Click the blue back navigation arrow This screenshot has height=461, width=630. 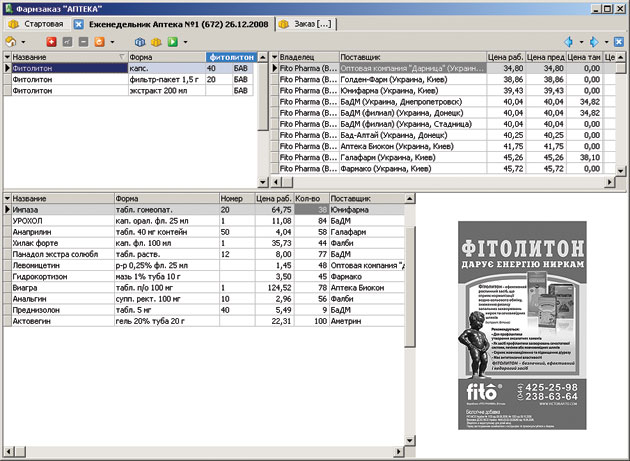click(x=569, y=41)
